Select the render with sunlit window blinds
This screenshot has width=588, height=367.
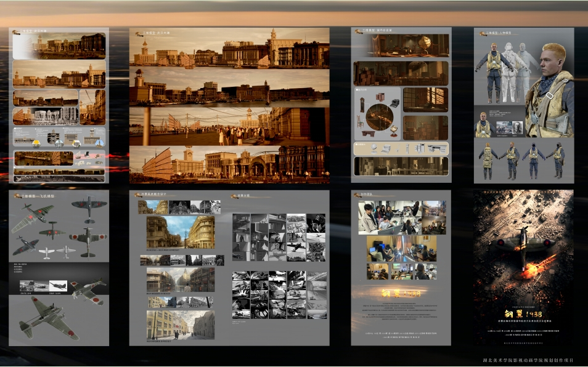coord(426,100)
